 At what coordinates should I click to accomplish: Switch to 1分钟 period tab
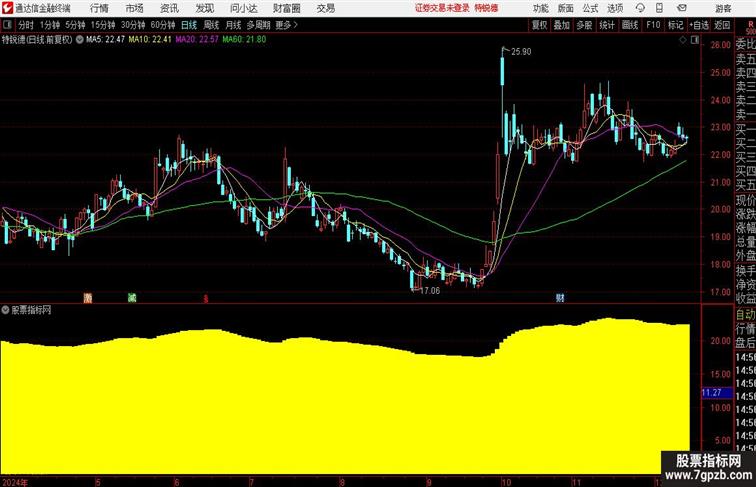point(49,25)
